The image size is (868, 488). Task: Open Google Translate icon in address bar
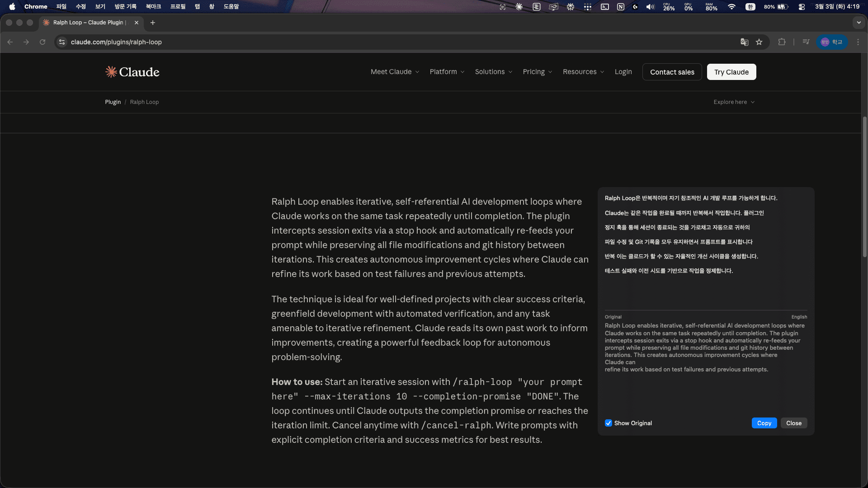pos(744,42)
